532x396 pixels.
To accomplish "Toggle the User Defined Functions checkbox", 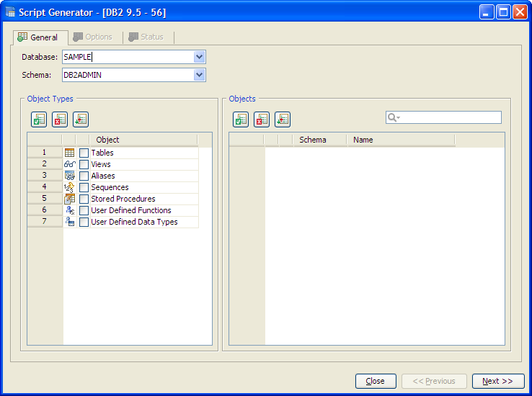I will 84,211.
